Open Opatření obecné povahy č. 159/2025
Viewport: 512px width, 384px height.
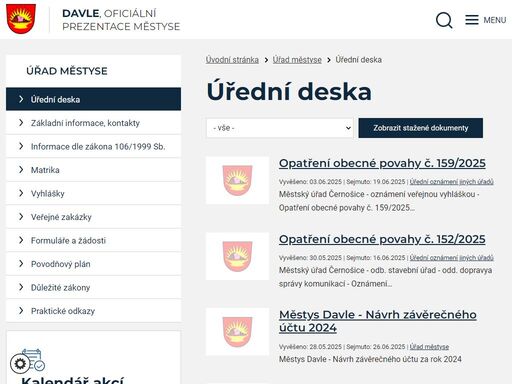[x=382, y=163]
